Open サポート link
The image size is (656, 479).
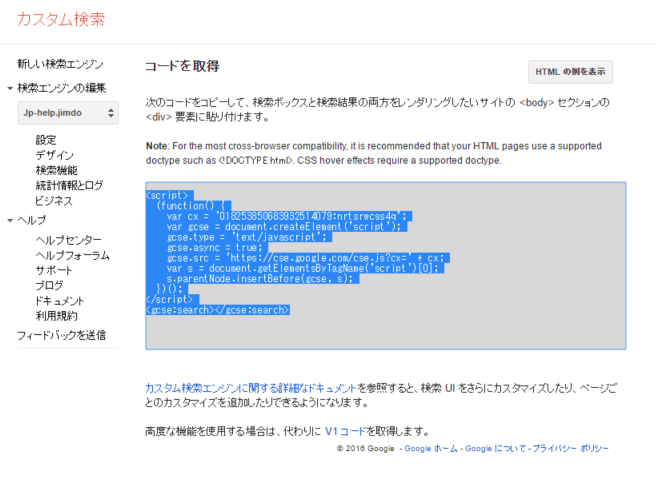tap(54, 270)
